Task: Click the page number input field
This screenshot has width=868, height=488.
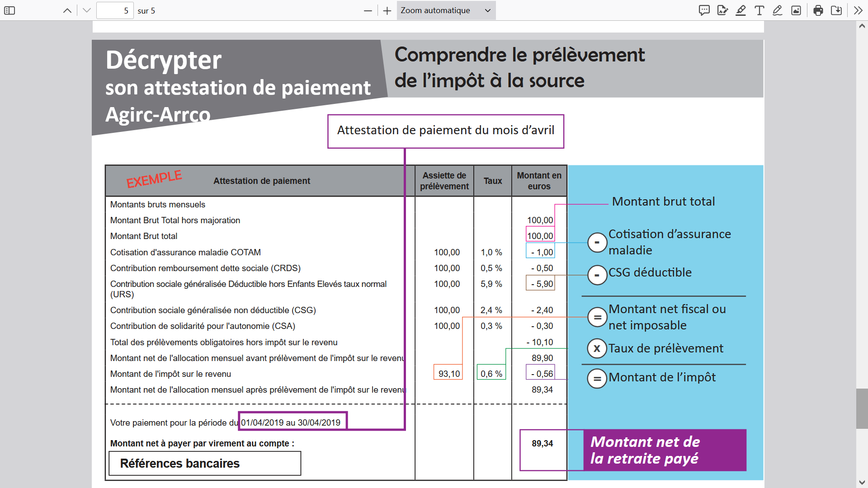Action: pos(115,10)
